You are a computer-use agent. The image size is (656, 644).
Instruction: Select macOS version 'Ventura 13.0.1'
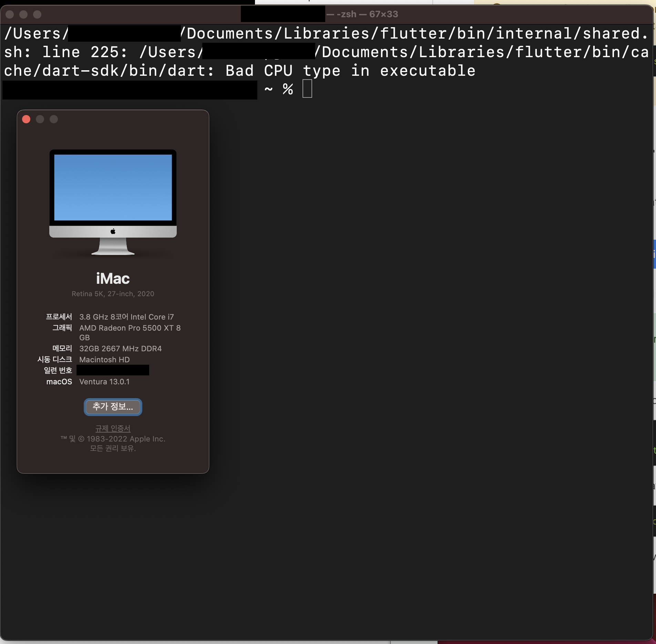click(x=104, y=382)
